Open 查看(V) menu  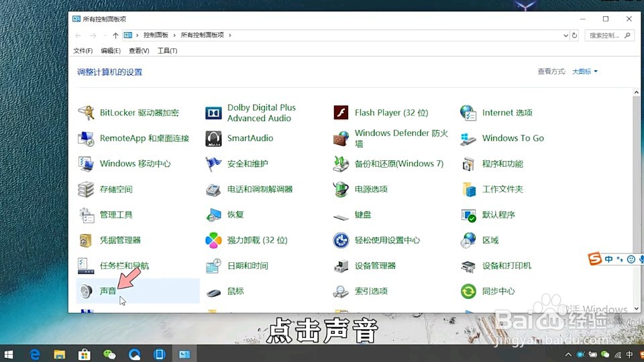coord(139,50)
